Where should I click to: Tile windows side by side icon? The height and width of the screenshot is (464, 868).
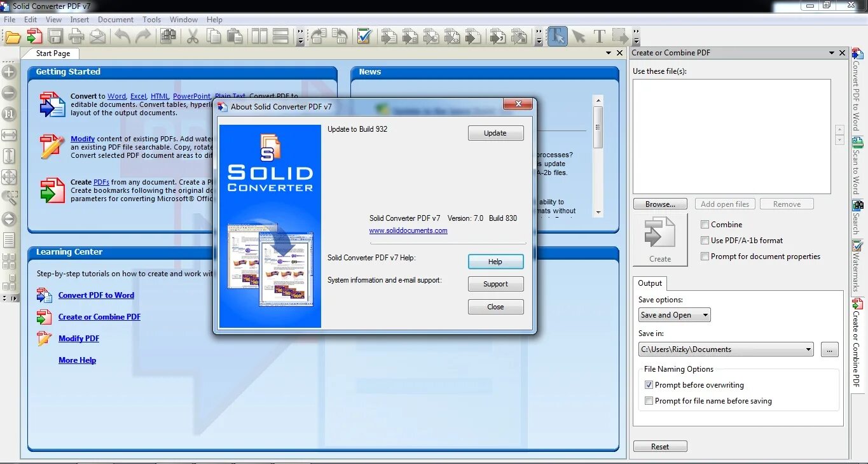pos(259,36)
